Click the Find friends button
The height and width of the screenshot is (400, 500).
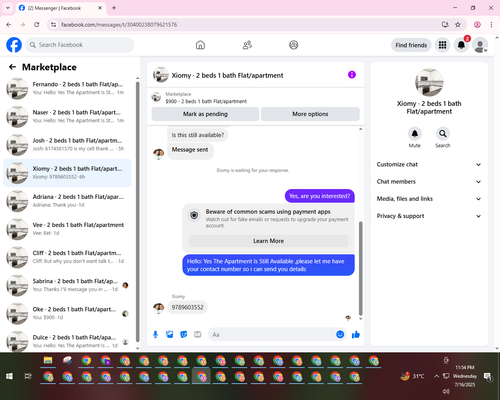pyautogui.click(x=411, y=45)
